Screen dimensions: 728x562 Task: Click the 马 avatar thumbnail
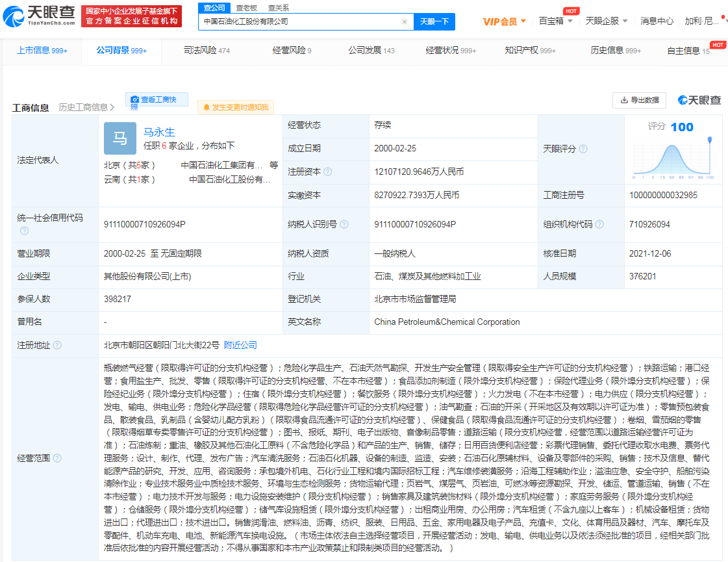(119, 138)
